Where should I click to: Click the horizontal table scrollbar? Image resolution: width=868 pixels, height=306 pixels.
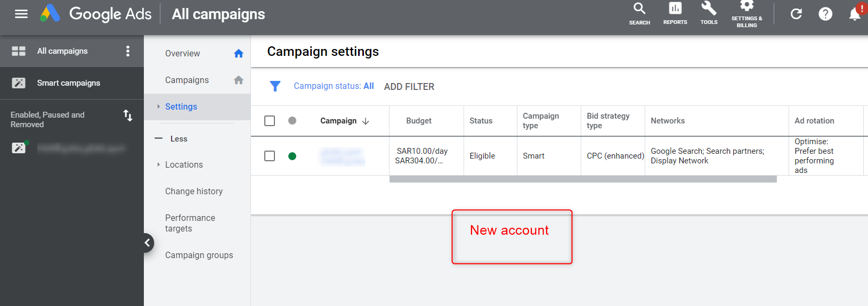tap(582, 179)
